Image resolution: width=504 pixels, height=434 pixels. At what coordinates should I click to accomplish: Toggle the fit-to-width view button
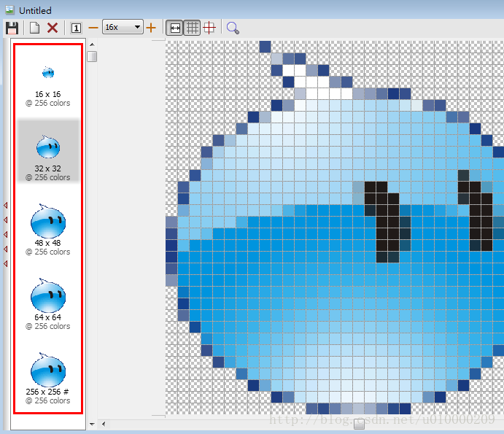coord(174,28)
